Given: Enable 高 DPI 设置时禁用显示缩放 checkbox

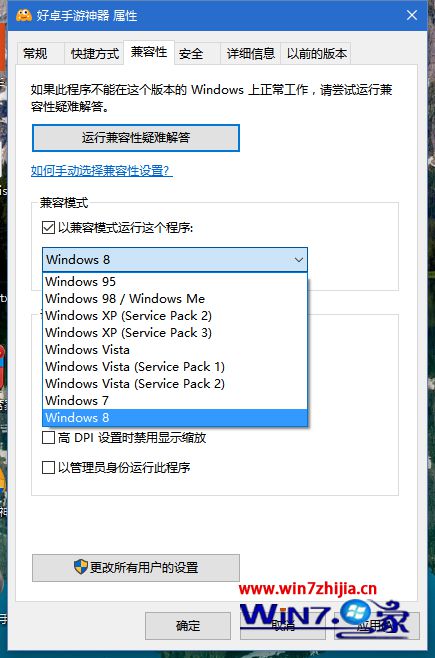Looking at the screenshot, I should coord(48,438).
